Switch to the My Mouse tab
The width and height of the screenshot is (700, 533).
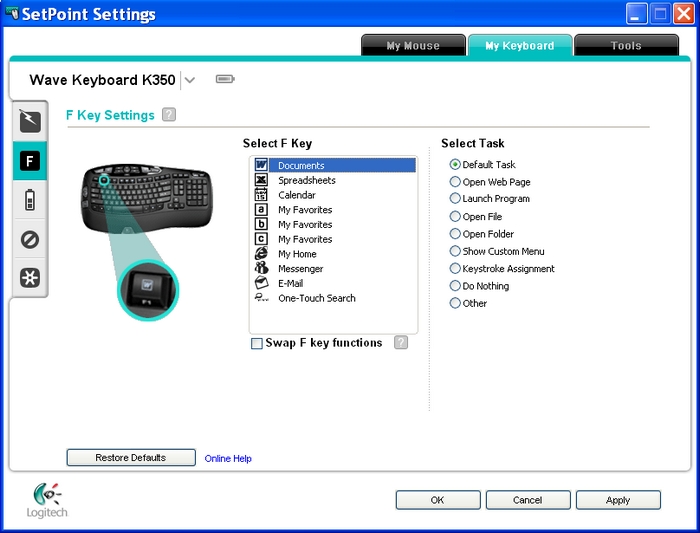413,46
